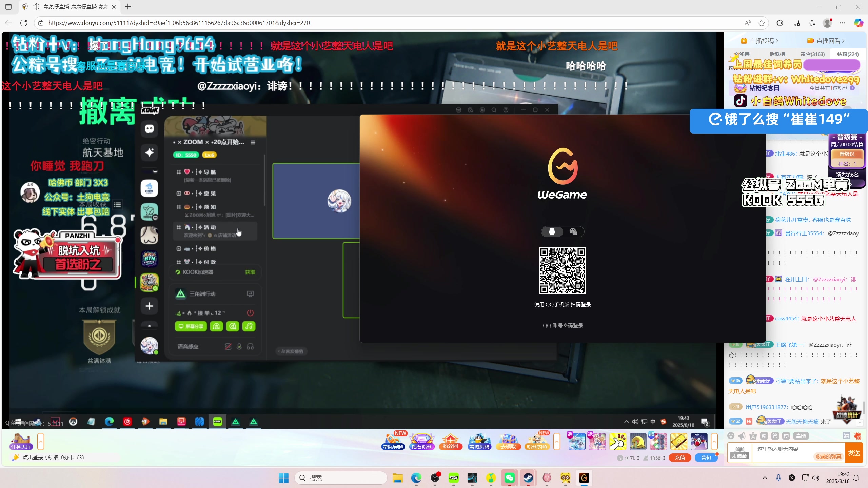Open the 粉丝钓鱼 activity

pos(537,441)
